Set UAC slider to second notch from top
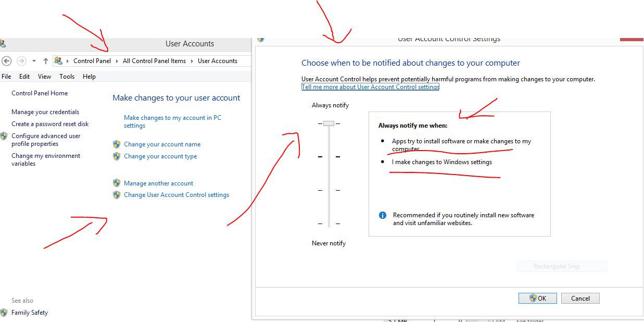Image resolution: width=644 pixels, height=322 pixels. 329,157
